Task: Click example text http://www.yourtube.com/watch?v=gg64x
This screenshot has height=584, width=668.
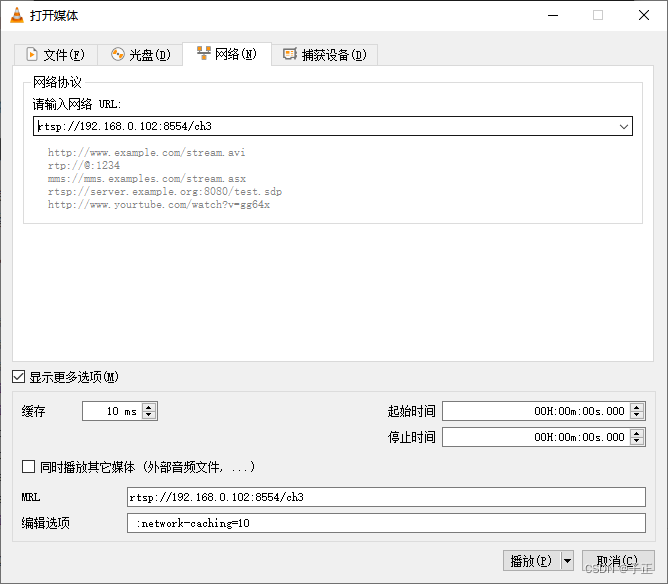Action: tap(158, 204)
